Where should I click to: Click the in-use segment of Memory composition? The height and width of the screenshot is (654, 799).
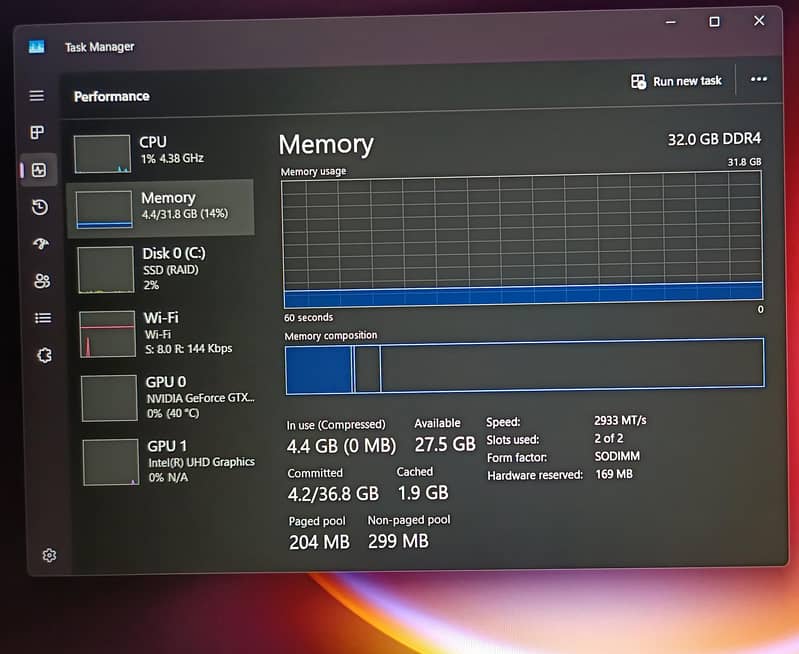point(319,370)
